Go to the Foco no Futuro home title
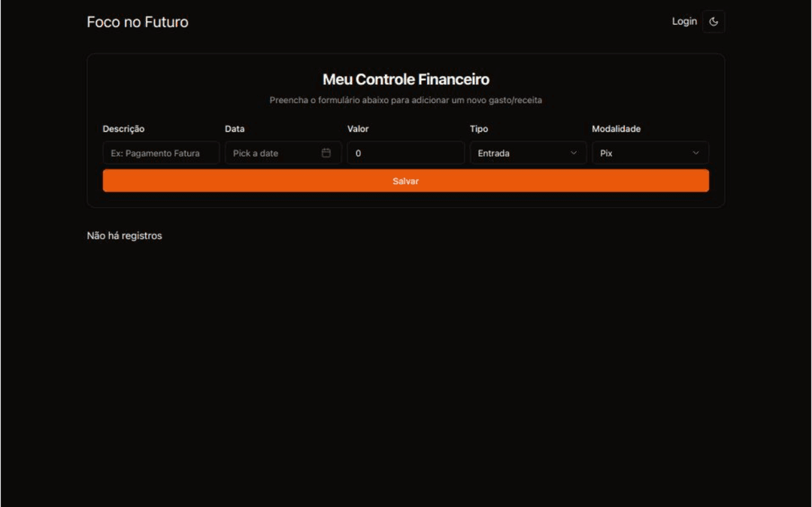The image size is (812, 507). click(x=138, y=23)
